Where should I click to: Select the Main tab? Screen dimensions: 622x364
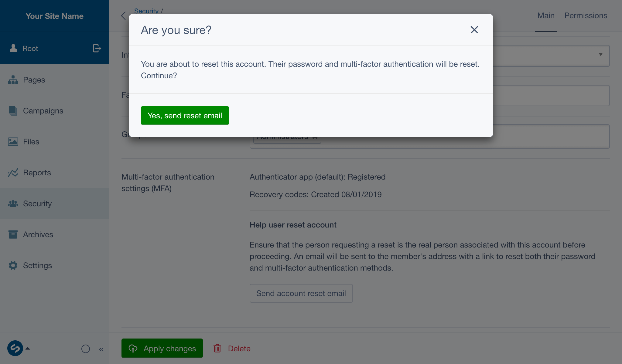pyautogui.click(x=546, y=15)
